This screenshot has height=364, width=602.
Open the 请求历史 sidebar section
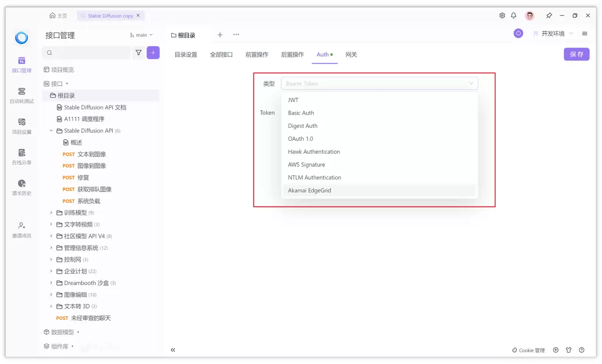(x=22, y=188)
